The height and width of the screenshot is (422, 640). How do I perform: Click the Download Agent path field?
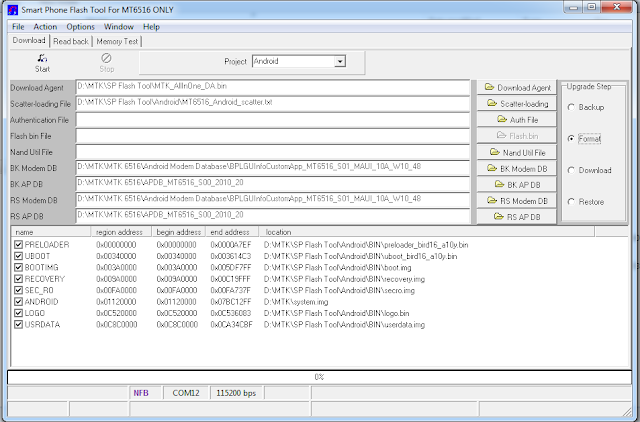point(273,87)
